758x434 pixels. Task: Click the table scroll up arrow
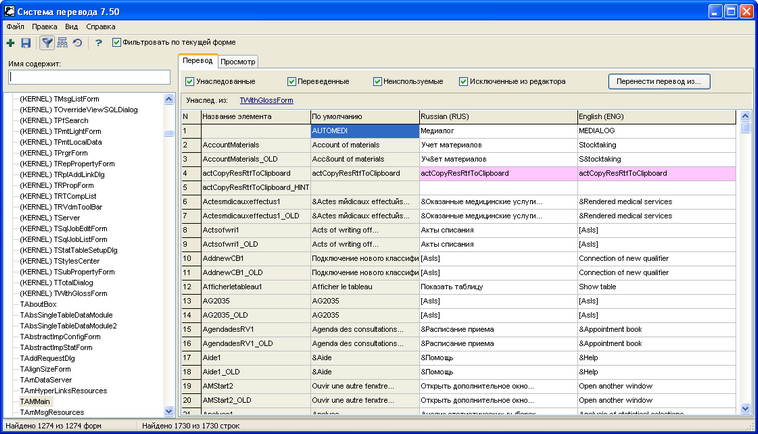[x=745, y=116]
